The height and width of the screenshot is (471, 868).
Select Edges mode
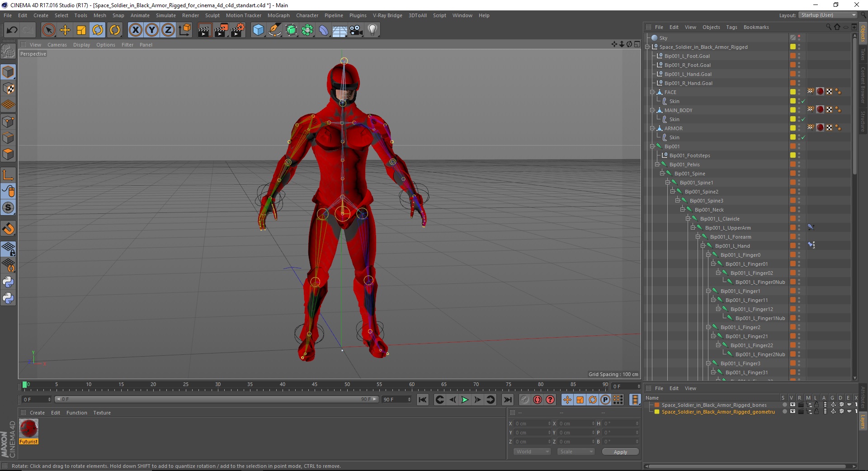coord(8,138)
